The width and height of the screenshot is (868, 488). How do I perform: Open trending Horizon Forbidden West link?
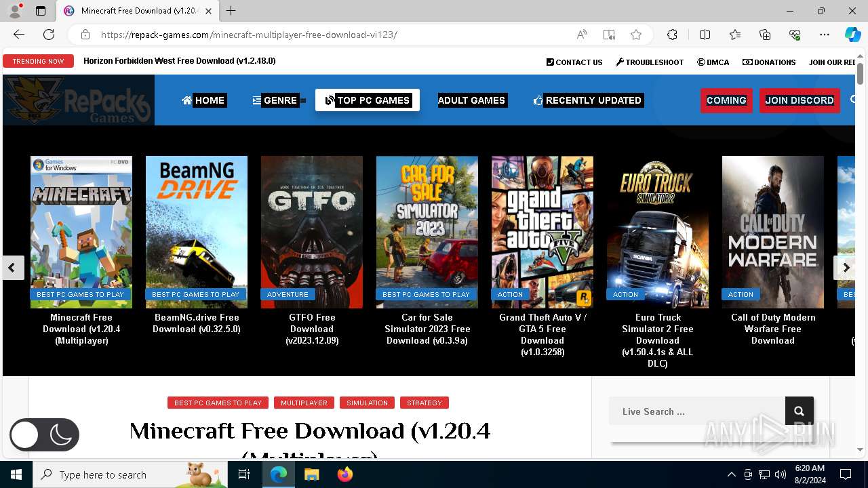point(180,61)
